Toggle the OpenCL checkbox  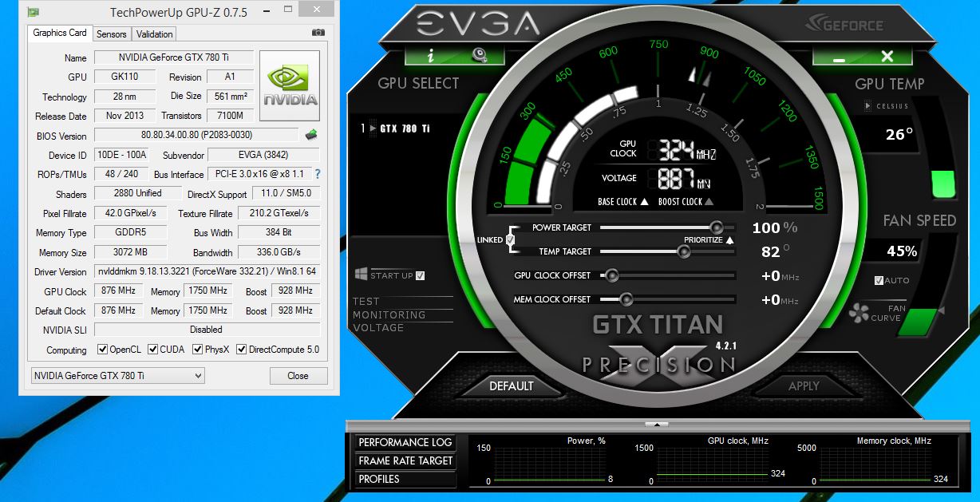[x=102, y=350]
